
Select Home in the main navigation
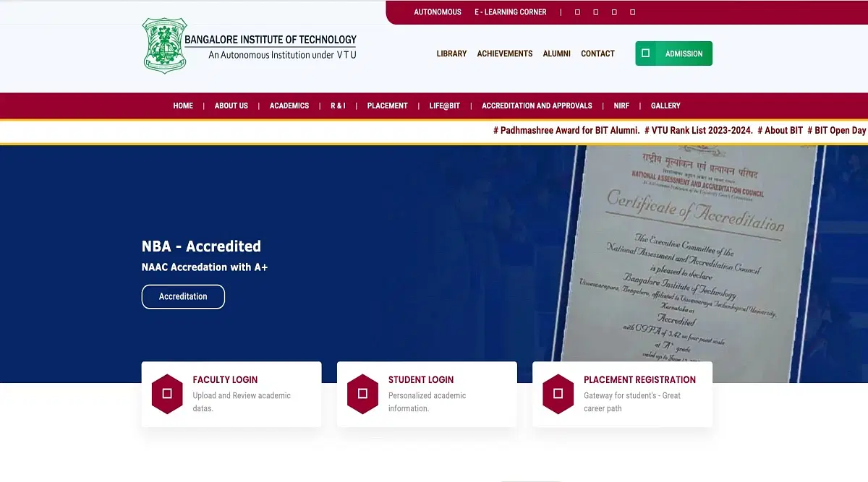tap(183, 106)
